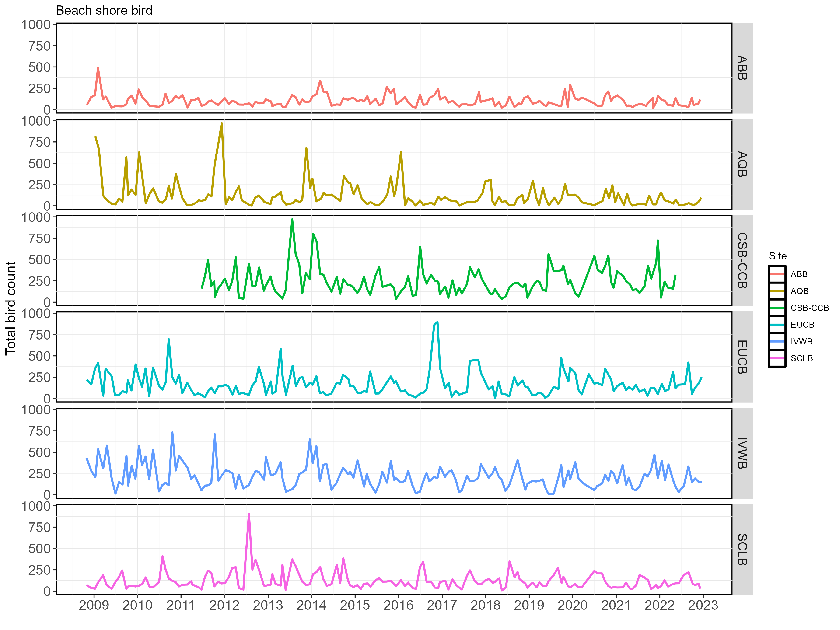Click the late-2010 peak in IVWB line
840x630 pixels.
point(172,433)
